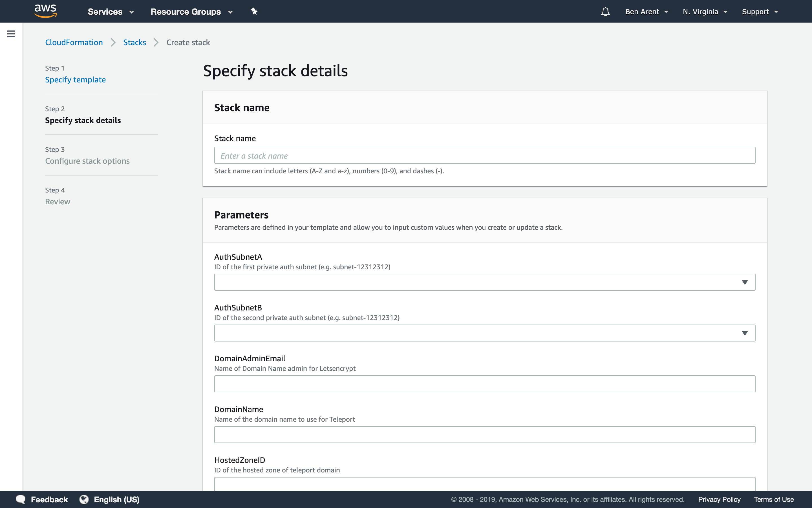812x508 pixels.
Task: Change language from English (US)
Action: 116,499
